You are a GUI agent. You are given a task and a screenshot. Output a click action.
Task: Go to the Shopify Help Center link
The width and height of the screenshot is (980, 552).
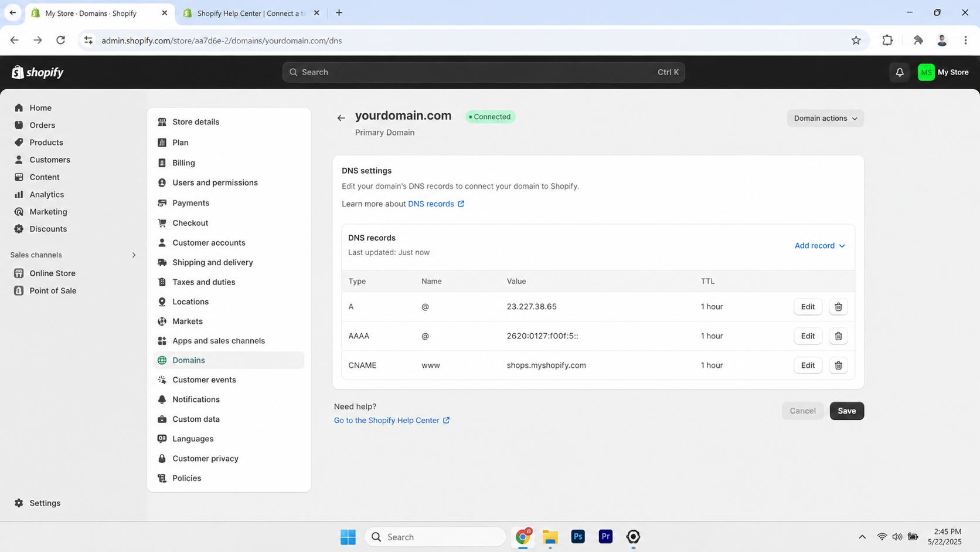(392, 421)
